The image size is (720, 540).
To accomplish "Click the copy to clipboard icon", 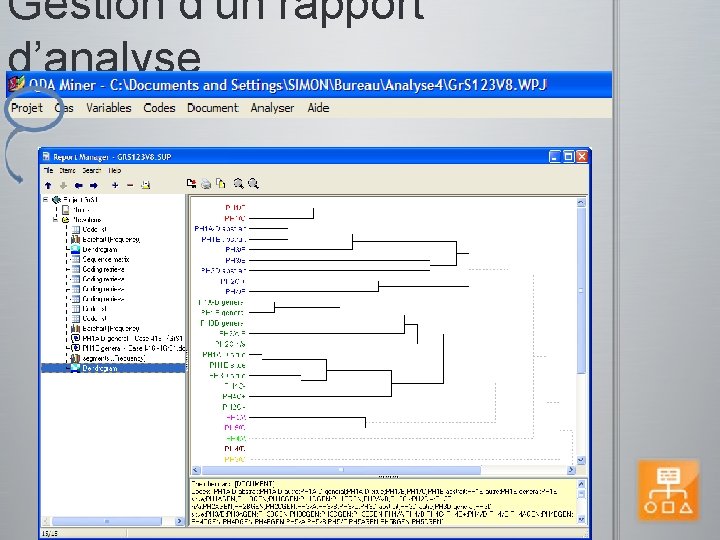I will pos(221,184).
